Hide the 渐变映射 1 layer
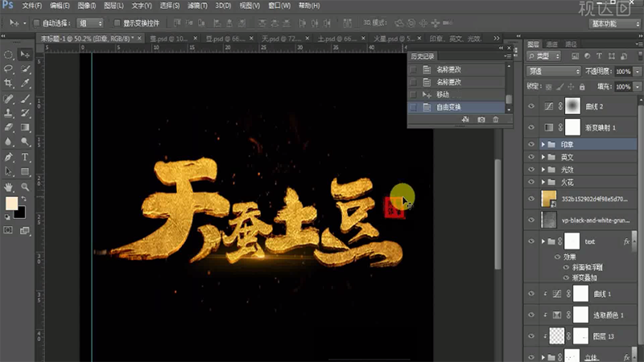 point(531,127)
